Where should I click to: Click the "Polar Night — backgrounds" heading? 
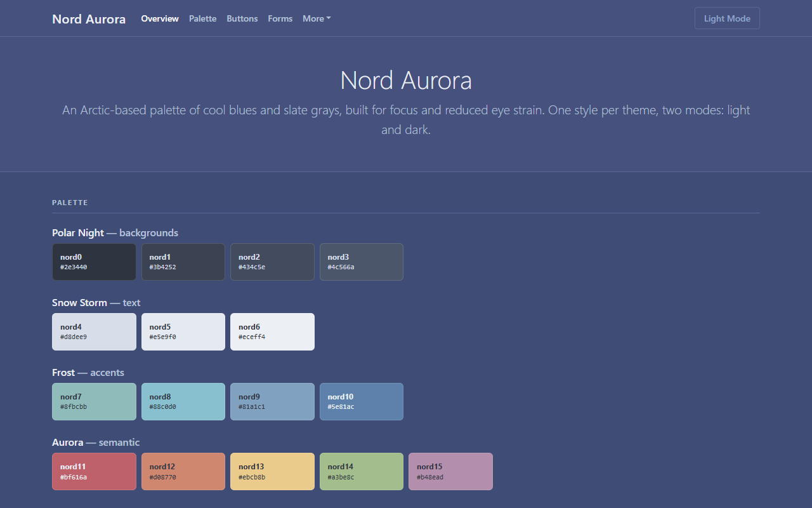click(x=115, y=232)
